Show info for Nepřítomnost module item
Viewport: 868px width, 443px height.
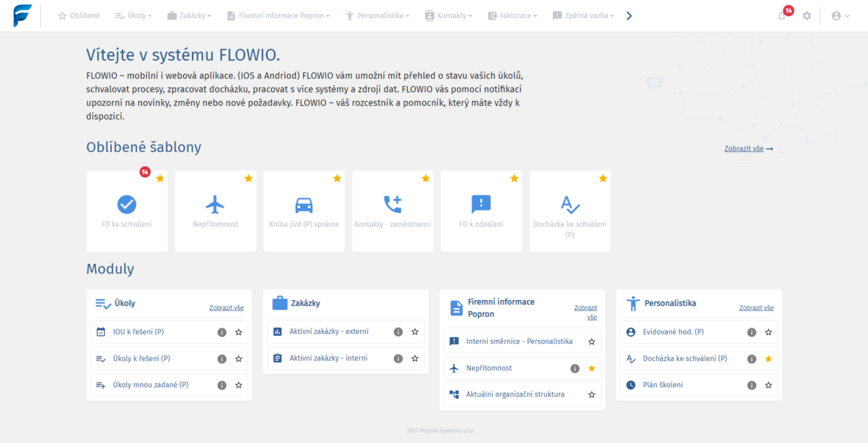[x=575, y=368]
